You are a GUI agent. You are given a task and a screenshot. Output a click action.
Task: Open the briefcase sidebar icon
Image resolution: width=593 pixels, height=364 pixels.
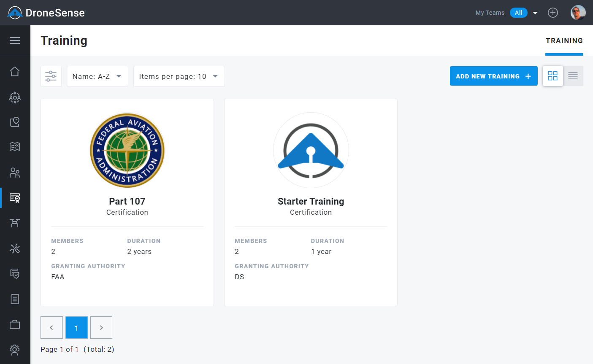pyautogui.click(x=15, y=324)
